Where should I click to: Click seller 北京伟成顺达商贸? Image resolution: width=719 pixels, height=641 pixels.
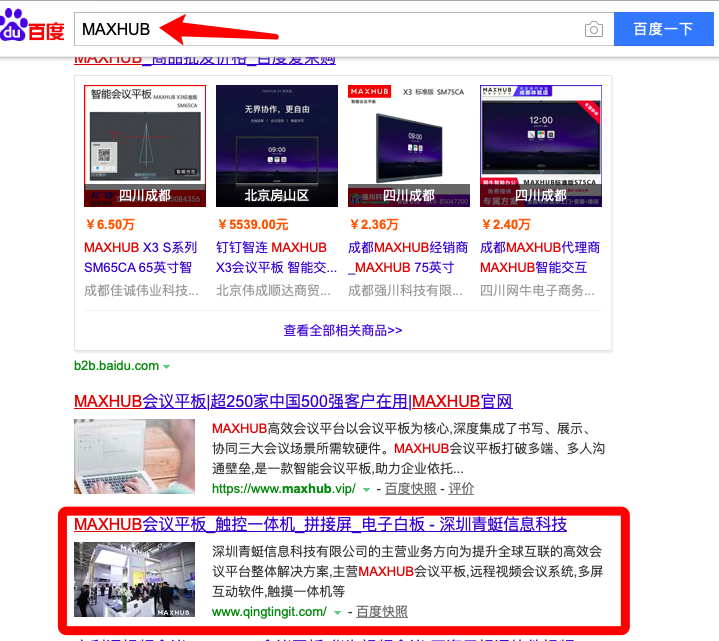(273, 290)
